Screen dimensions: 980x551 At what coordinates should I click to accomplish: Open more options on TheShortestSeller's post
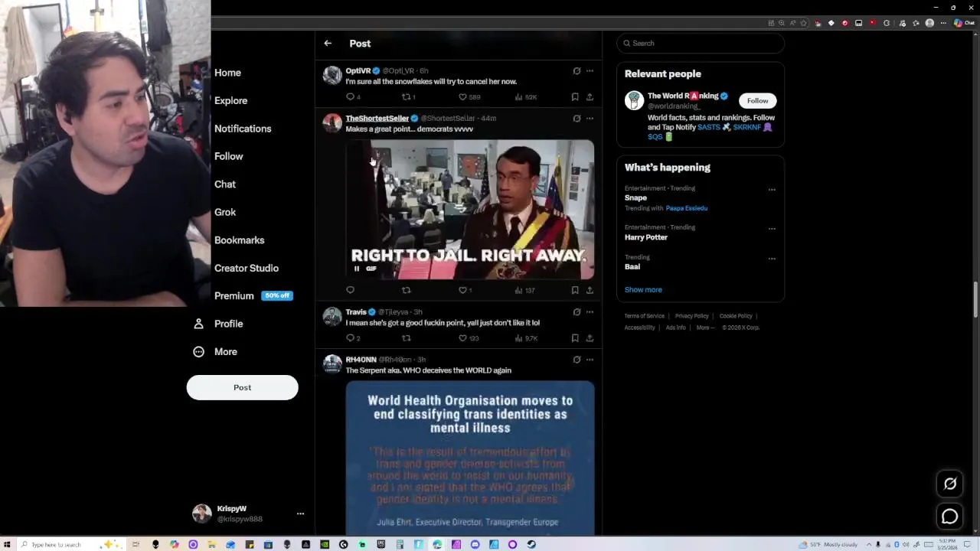coord(590,119)
